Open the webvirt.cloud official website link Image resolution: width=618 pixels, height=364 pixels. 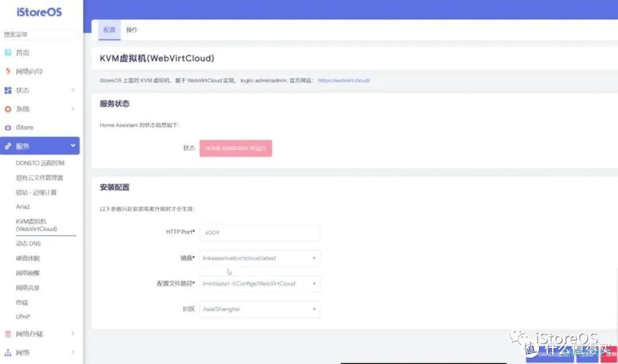(344, 81)
